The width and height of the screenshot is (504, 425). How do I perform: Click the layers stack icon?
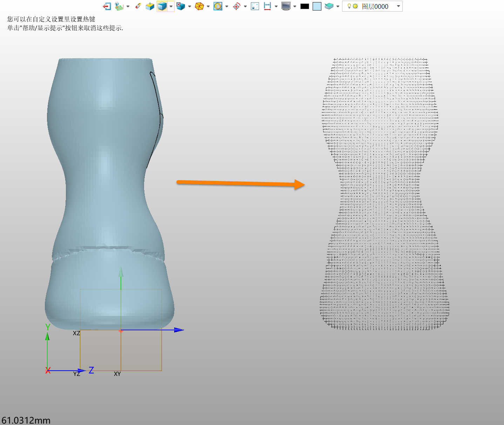click(x=329, y=6)
